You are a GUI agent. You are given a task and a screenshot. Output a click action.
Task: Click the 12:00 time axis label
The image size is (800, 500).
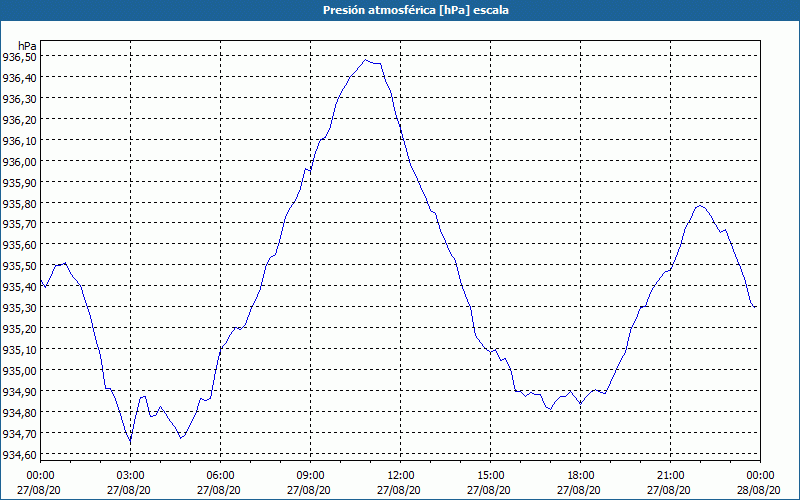coord(401,476)
